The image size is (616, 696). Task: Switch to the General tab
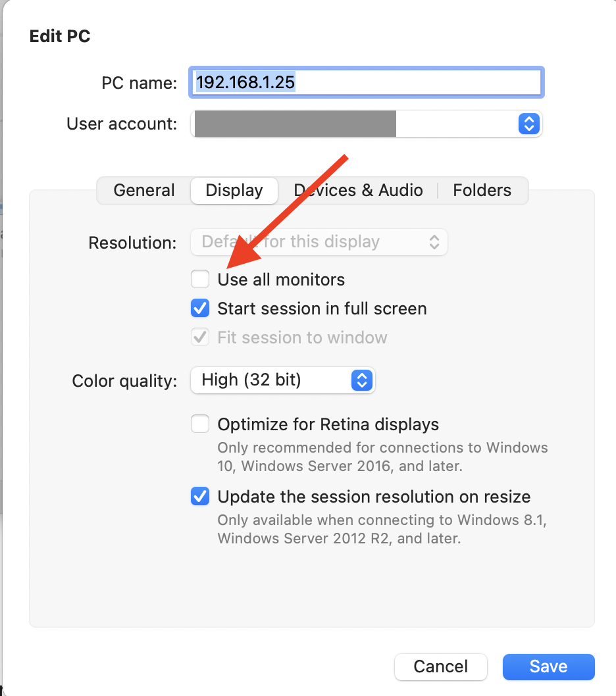click(x=144, y=191)
